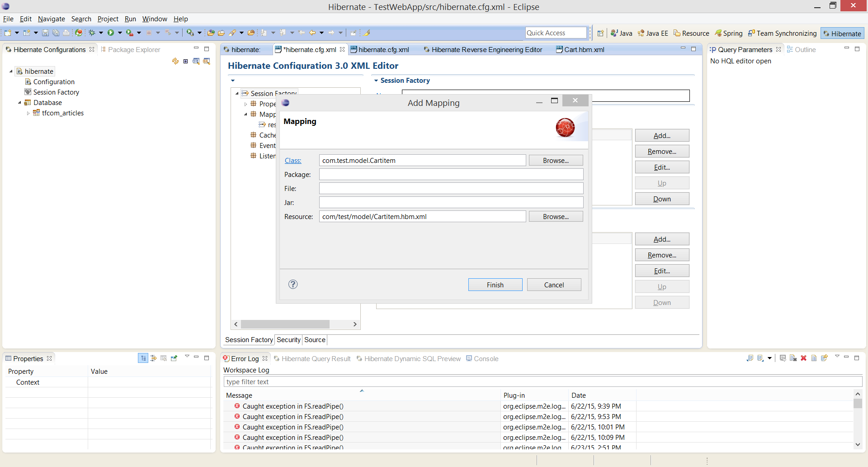Click the Restore Log icon in Error Log
Image resolution: width=868 pixels, height=467 pixels.
(824, 358)
